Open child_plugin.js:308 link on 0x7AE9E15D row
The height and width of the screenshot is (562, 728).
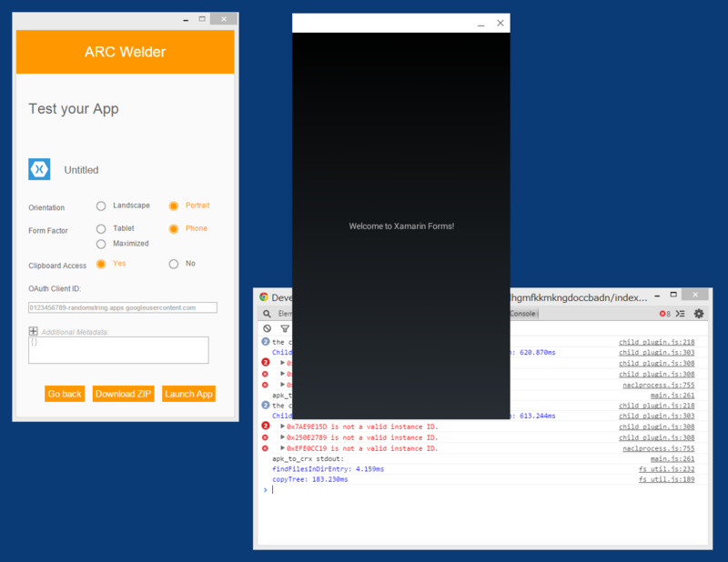(656, 427)
